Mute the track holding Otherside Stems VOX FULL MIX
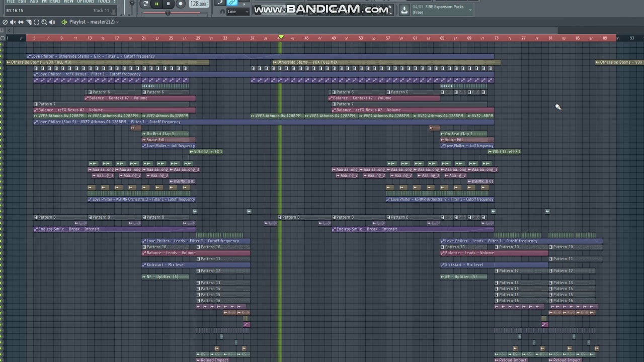644x362 pixels. tap(2, 62)
